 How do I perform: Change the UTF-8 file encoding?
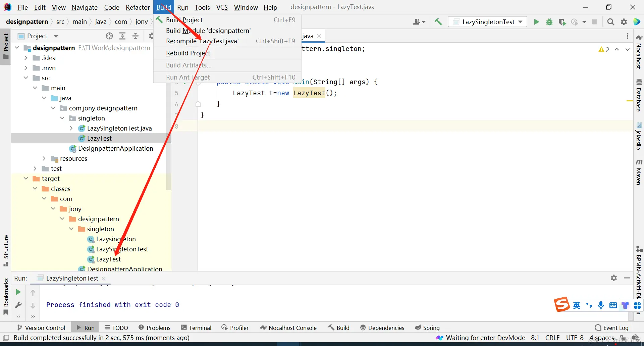[x=575, y=338]
